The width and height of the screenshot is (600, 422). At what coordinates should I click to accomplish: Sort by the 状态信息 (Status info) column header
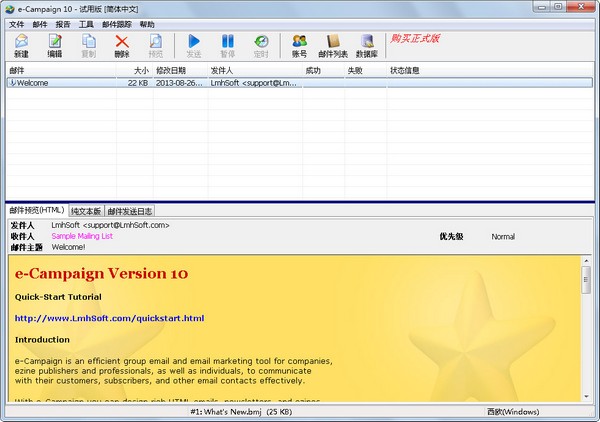click(490, 70)
